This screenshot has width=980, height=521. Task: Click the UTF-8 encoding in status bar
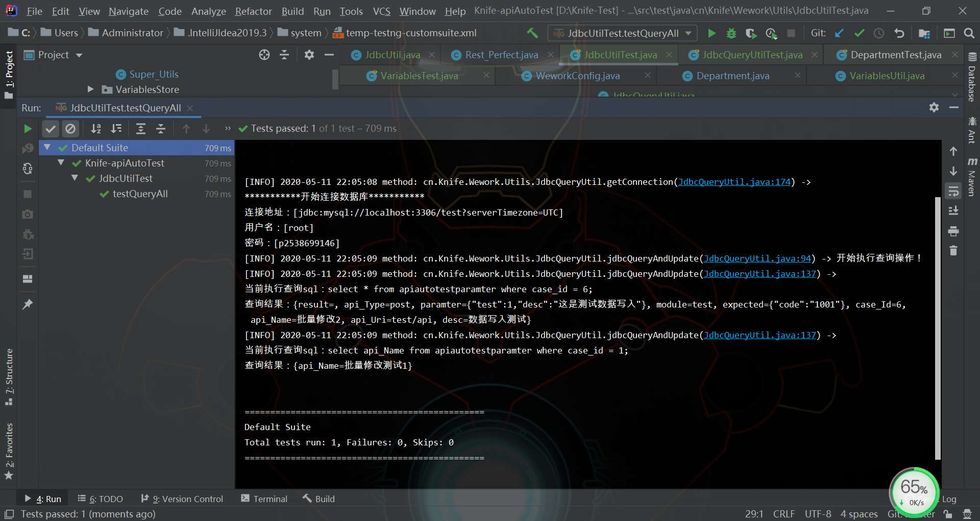818,514
